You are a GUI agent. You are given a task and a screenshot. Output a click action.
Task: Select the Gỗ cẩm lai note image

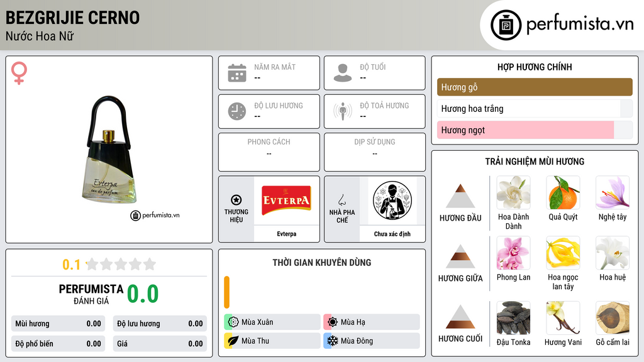click(613, 318)
